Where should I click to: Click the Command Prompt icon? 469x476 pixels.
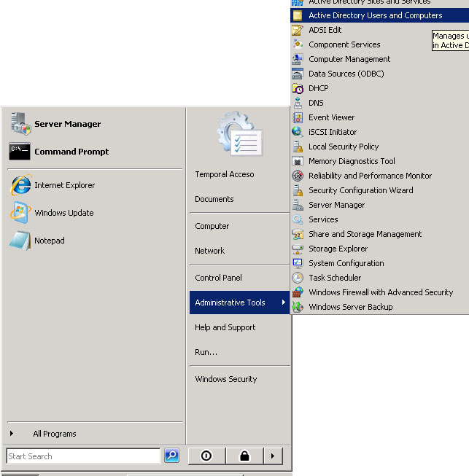(x=20, y=151)
